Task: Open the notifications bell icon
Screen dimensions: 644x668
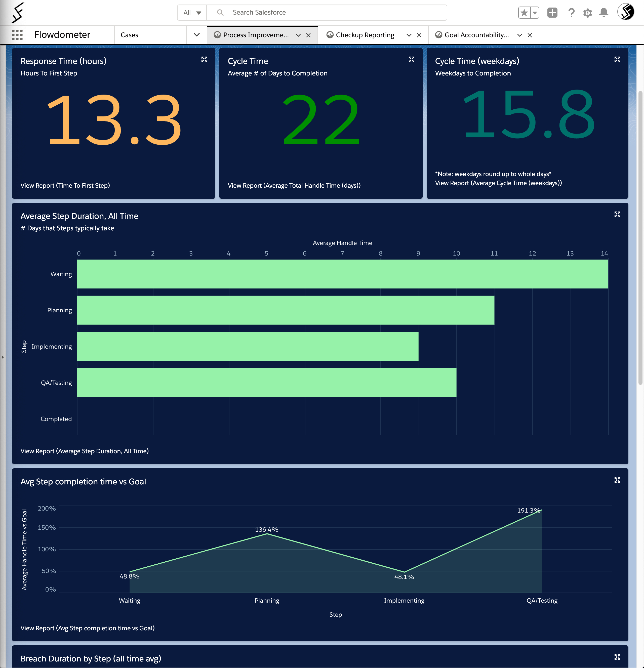Action: tap(603, 13)
